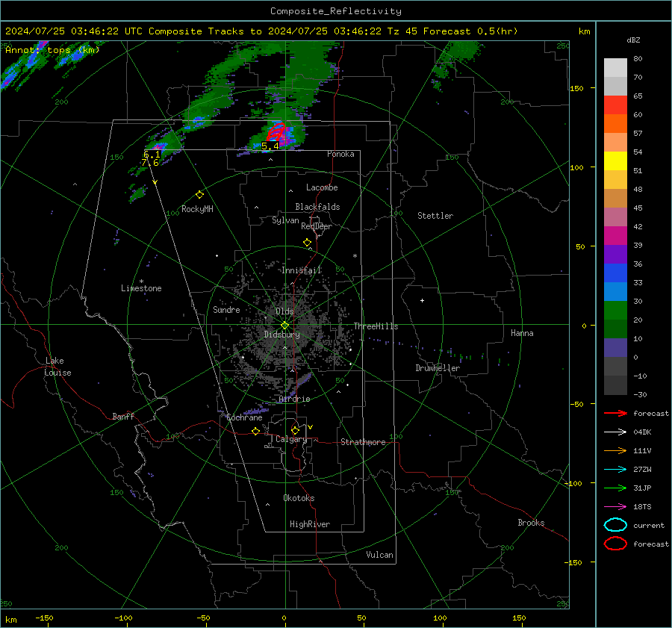Click the Stettler town label
The image size is (672, 628).
[435, 216]
